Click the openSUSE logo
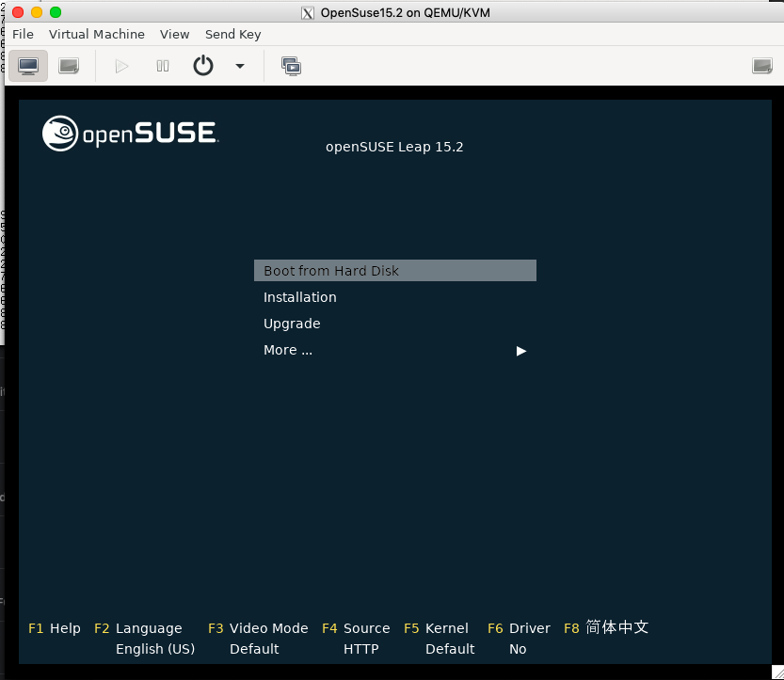The width and height of the screenshot is (784, 680). coord(130,134)
